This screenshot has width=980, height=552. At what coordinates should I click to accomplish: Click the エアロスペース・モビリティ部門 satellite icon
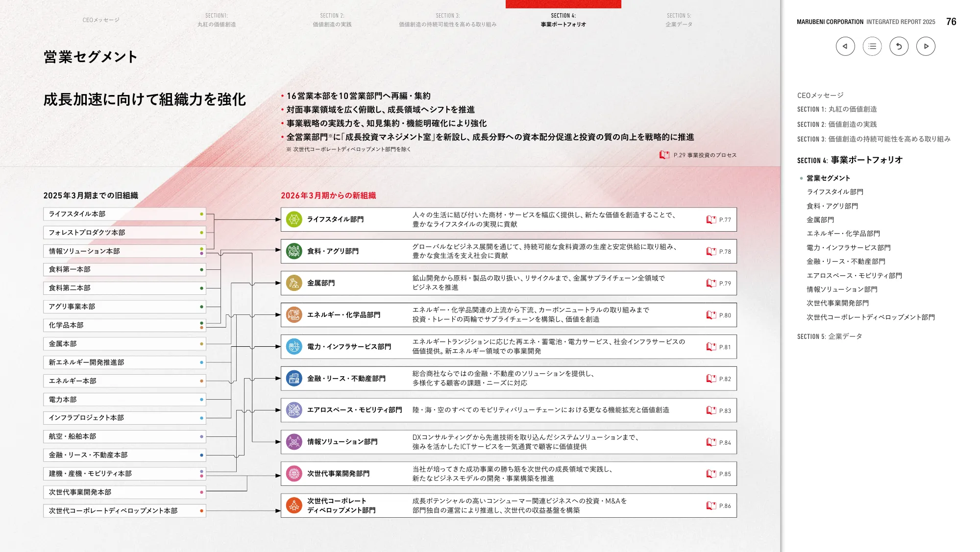click(x=294, y=410)
